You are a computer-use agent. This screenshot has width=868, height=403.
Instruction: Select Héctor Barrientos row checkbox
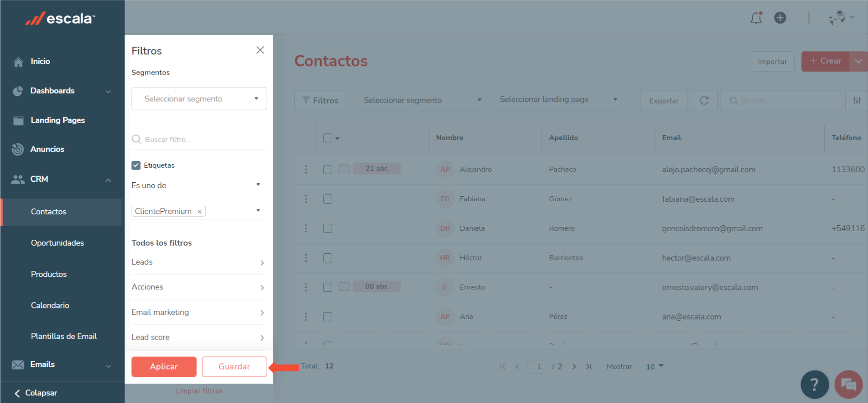(x=328, y=258)
